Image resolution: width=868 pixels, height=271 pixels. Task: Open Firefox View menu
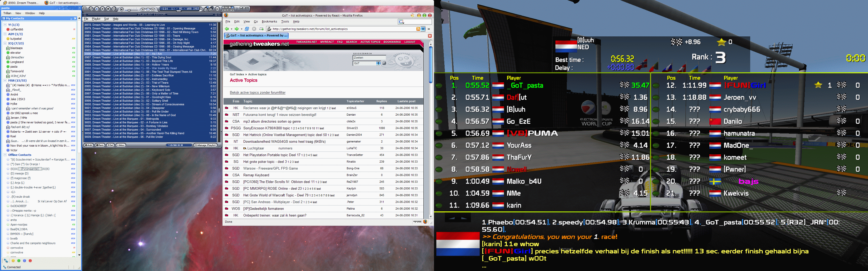[247, 21]
